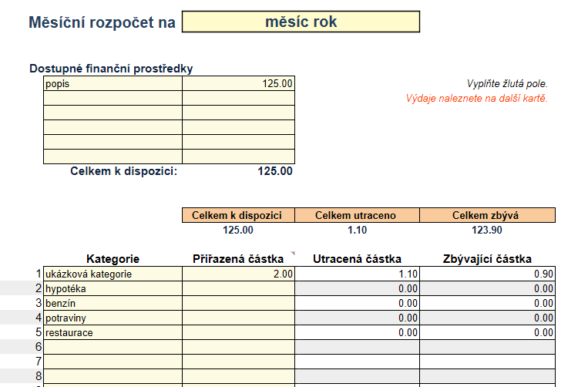Click the red 'Výdaje naleznete na další kartě' note
Image resolution: width=588 pixels, height=387 pixels.
(x=476, y=98)
